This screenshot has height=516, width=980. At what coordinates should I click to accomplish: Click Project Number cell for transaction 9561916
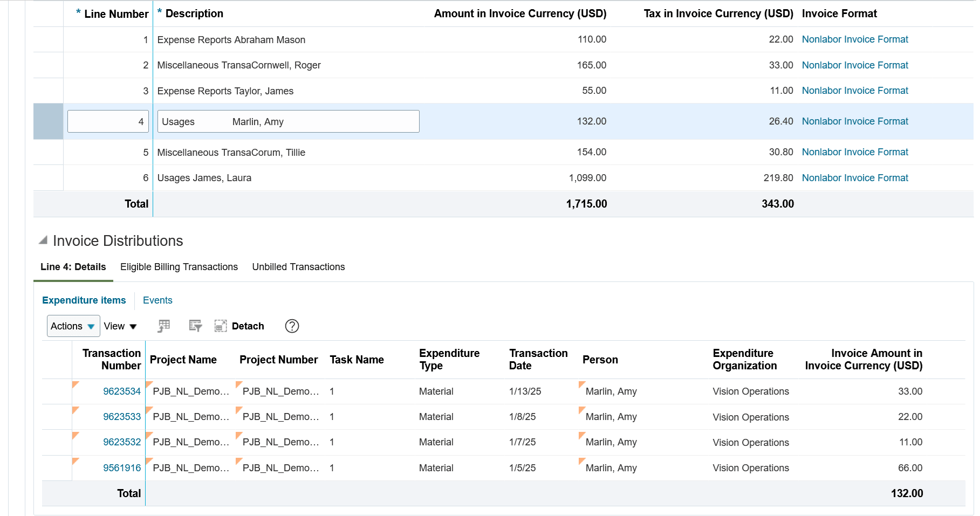281,468
